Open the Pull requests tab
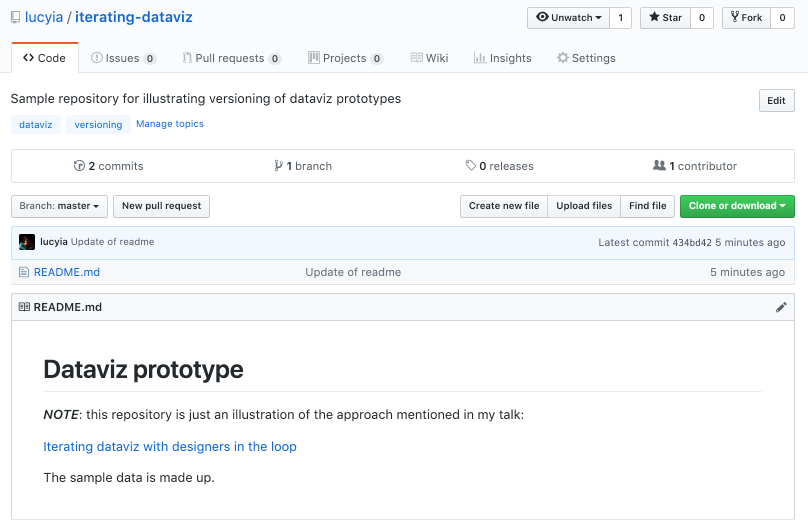This screenshot has height=532, width=808. tap(231, 58)
